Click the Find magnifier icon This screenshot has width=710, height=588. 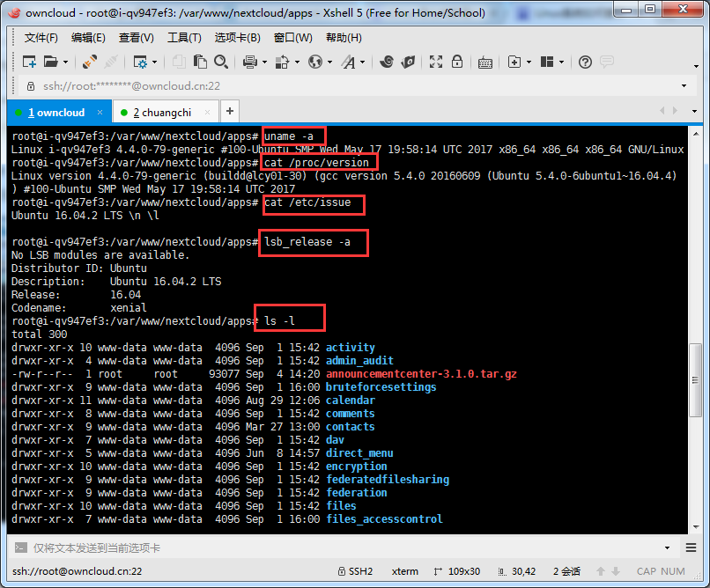221,62
